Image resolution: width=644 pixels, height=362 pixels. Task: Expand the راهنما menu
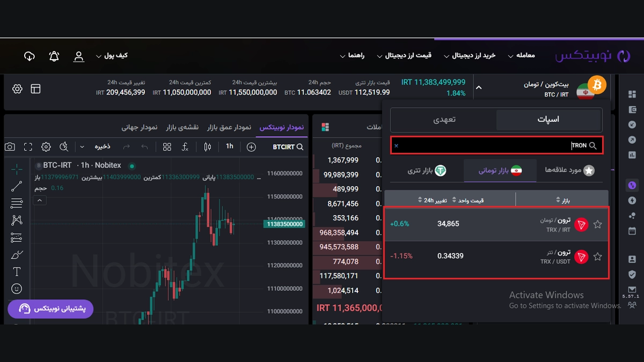pyautogui.click(x=353, y=56)
